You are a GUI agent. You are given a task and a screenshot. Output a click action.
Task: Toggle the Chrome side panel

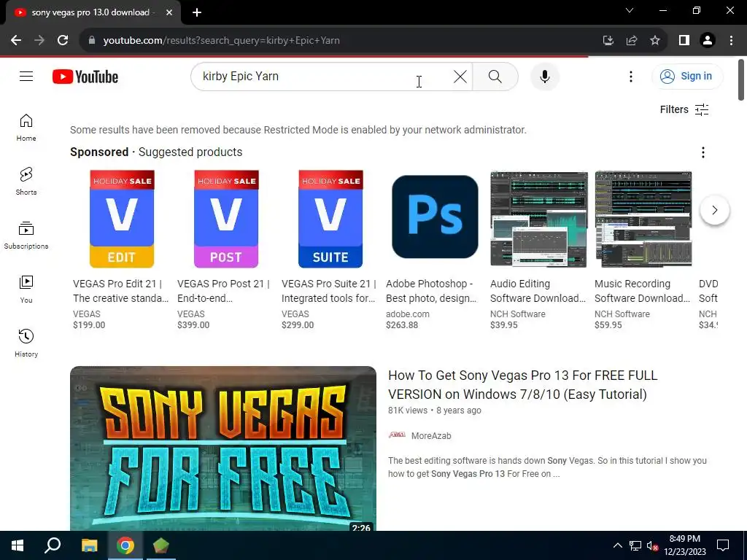pyautogui.click(x=684, y=41)
